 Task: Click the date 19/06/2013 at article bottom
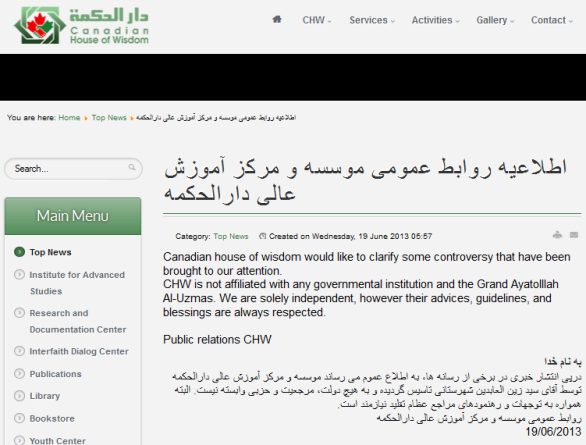pyautogui.click(x=553, y=432)
